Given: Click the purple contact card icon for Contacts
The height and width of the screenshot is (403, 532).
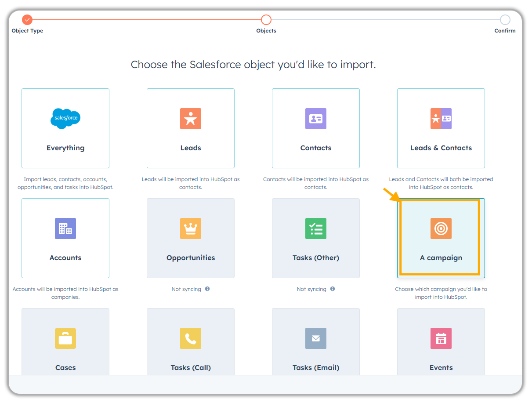Looking at the screenshot, I should click(315, 118).
